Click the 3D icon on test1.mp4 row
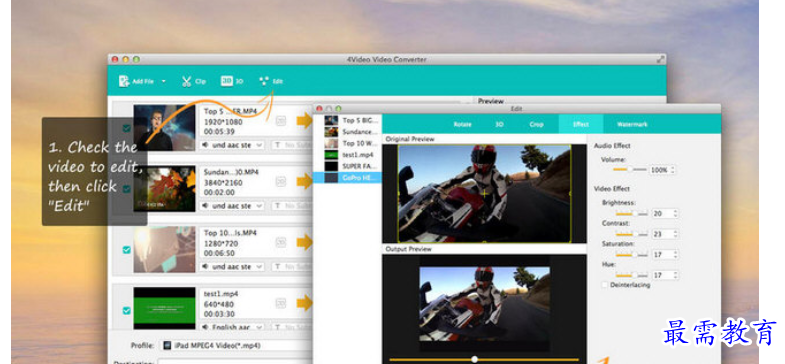This screenshot has width=785, height=364. tap(281, 303)
